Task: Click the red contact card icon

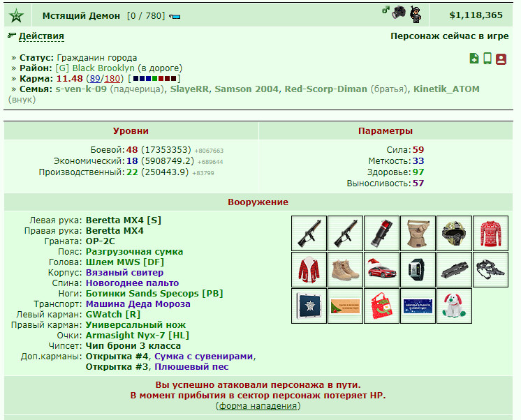Action: [x=501, y=59]
